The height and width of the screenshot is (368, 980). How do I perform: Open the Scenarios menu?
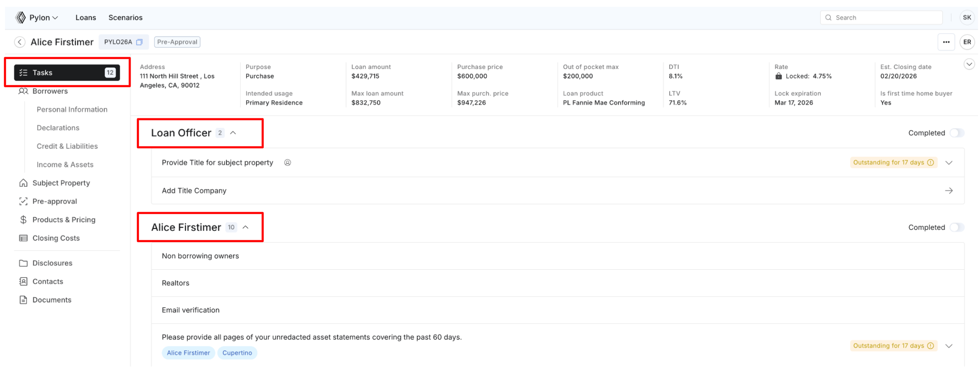(x=125, y=18)
